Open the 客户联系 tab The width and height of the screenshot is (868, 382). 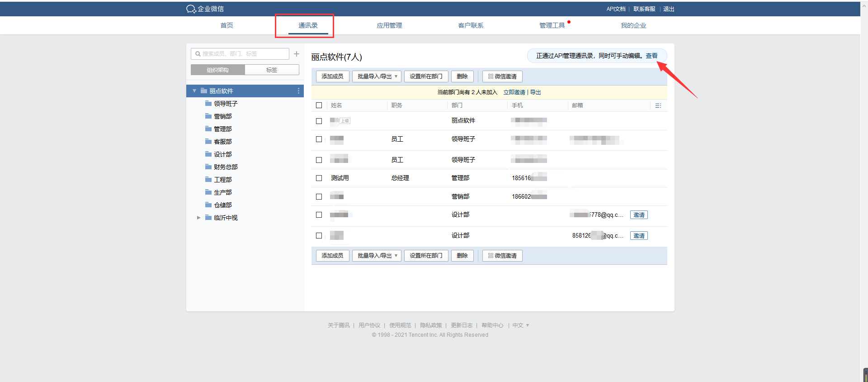point(471,25)
